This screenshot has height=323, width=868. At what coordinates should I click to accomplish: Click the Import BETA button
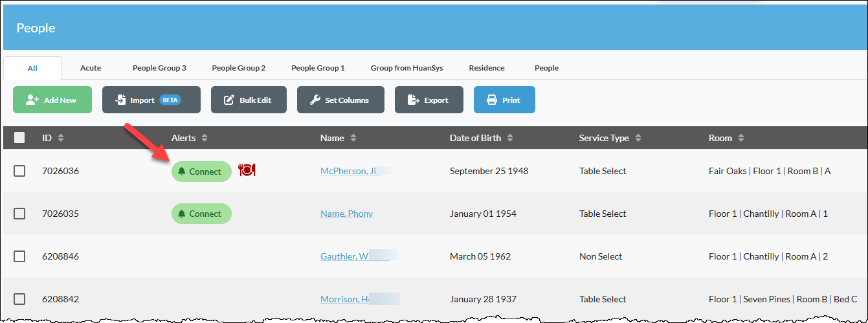(x=151, y=100)
